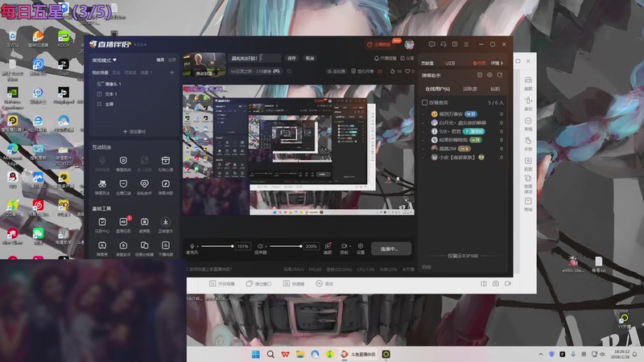Screen dimensions: 644x362
Task: Click the 101% microphone volume field
Action: pyautogui.click(x=243, y=246)
